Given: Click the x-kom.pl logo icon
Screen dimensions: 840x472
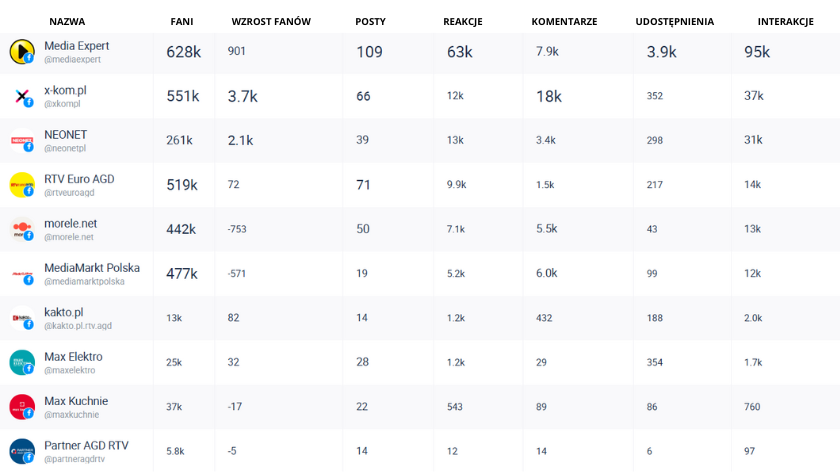Looking at the screenshot, I should pos(22,96).
